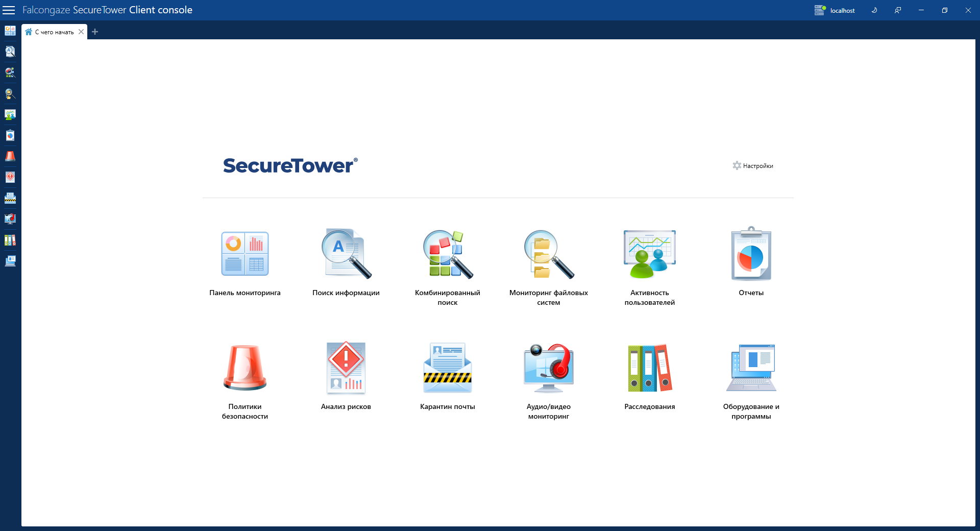
Task: Open the Настройки settings link
Action: [x=753, y=165]
